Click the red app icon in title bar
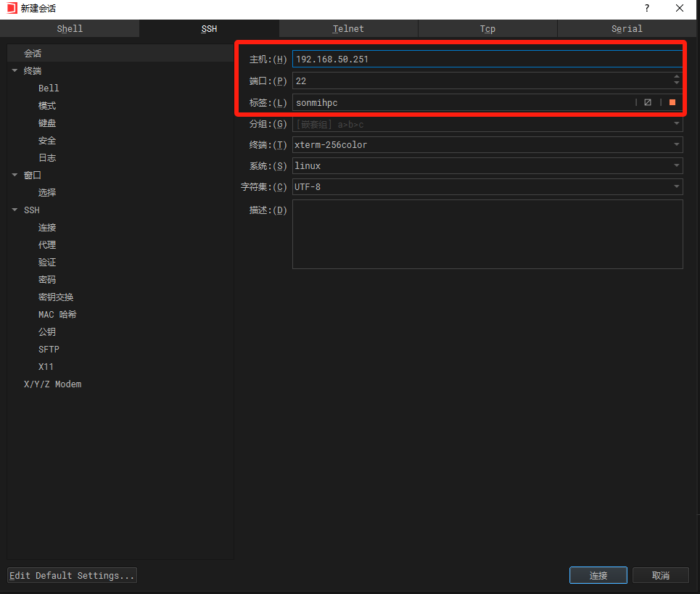 tap(11, 8)
